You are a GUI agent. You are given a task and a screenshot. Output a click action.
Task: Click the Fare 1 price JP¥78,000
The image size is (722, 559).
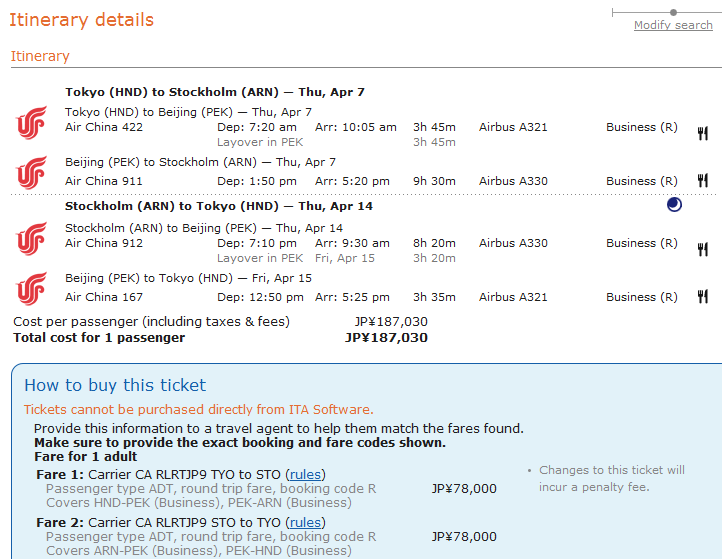click(x=464, y=488)
